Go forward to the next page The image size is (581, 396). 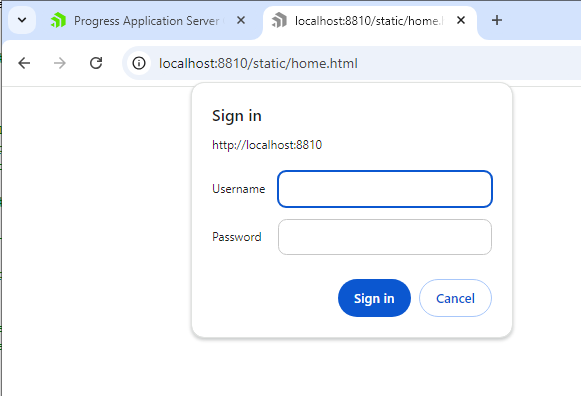60,63
